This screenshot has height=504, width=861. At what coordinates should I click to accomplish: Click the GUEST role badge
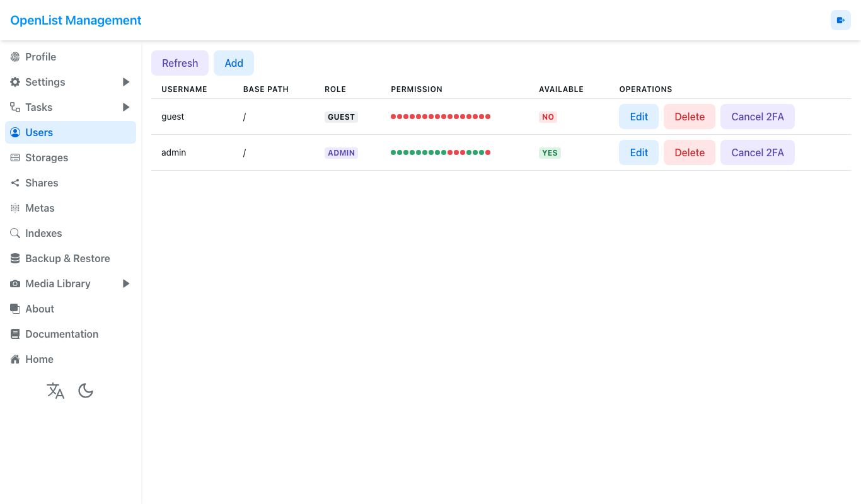coord(341,117)
